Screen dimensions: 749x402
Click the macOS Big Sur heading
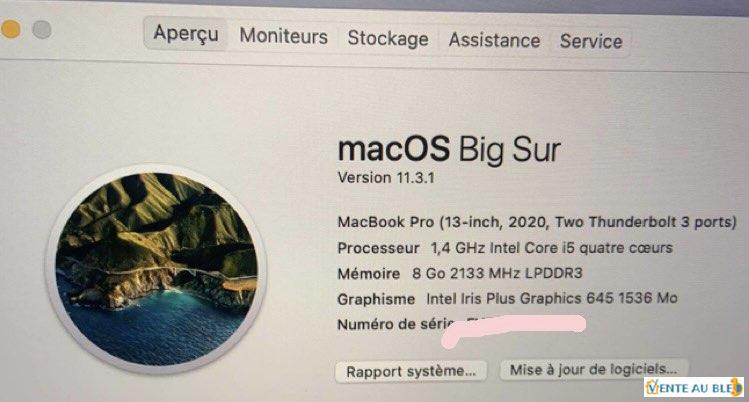click(x=449, y=149)
